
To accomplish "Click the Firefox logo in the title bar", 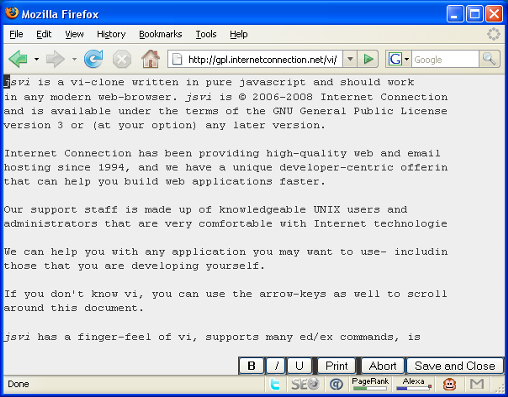I will pyautogui.click(x=12, y=13).
